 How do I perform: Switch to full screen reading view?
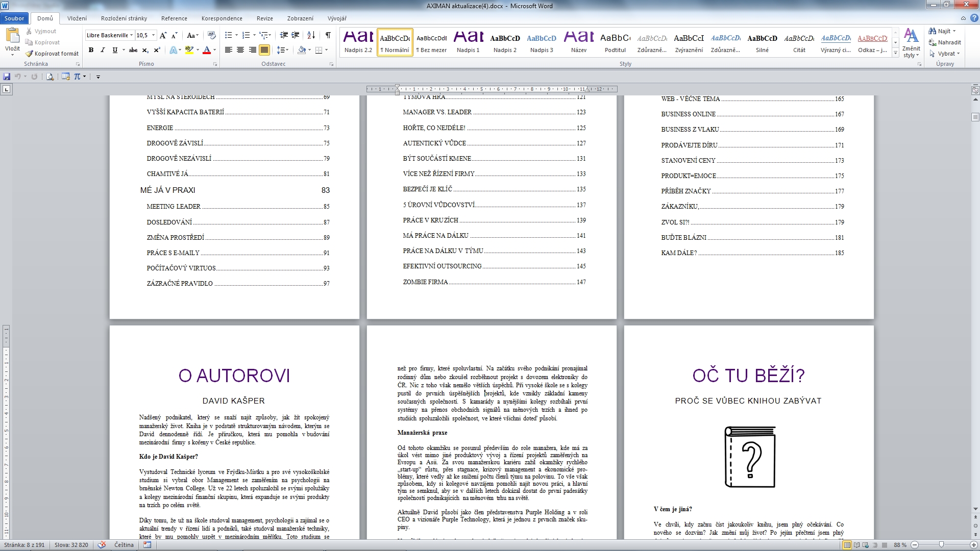(x=856, y=545)
